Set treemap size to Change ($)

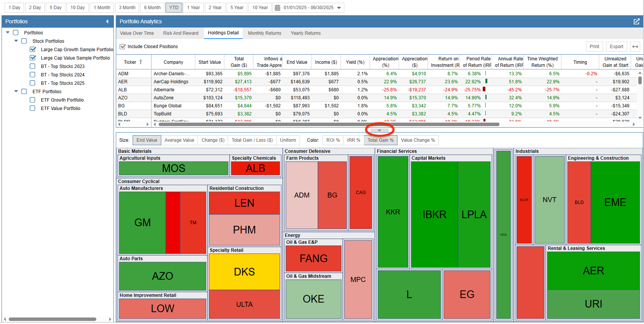[213, 140]
